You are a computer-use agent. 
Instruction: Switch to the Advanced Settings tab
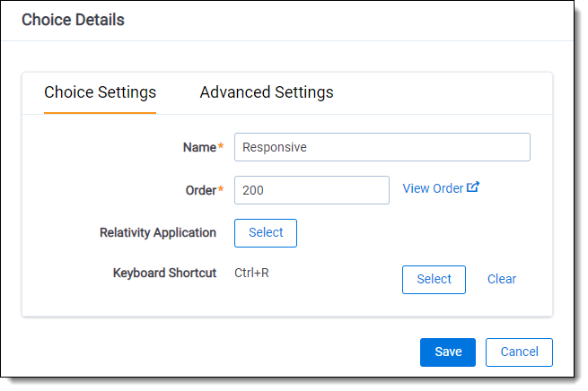[267, 92]
